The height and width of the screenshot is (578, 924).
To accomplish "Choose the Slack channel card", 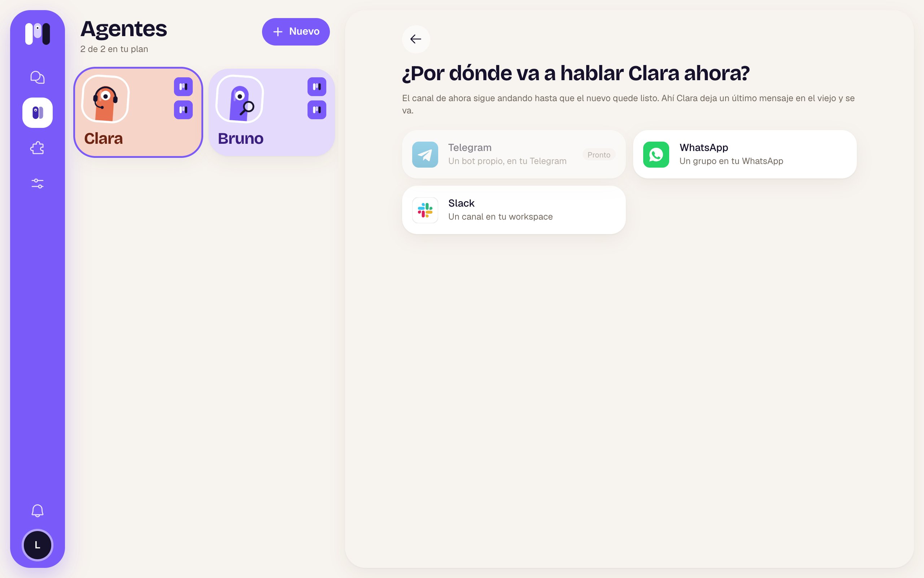I will point(514,210).
